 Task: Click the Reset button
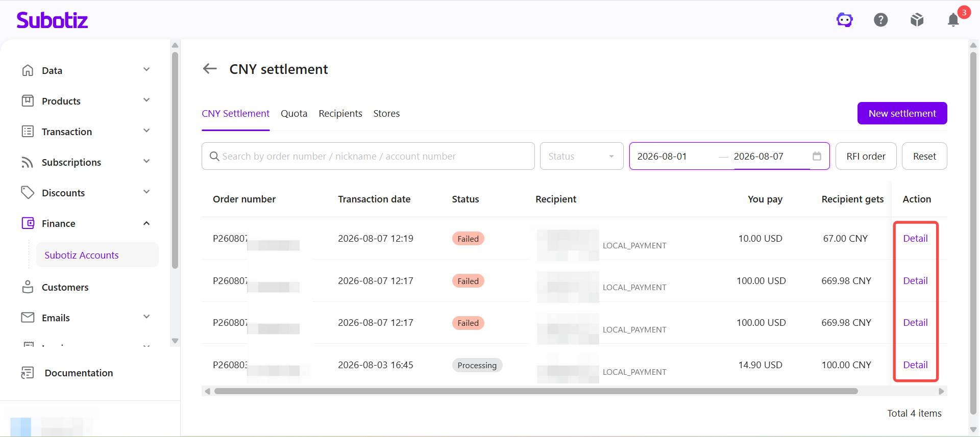[x=924, y=156]
